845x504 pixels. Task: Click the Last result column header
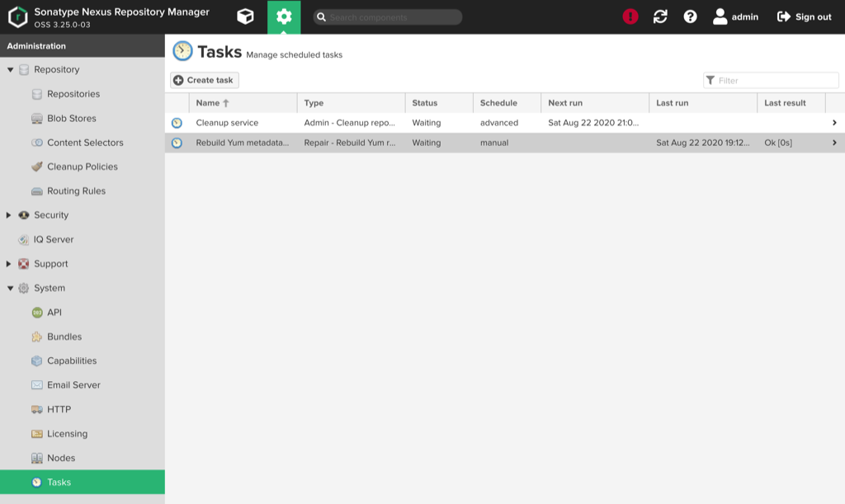(x=791, y=103)
